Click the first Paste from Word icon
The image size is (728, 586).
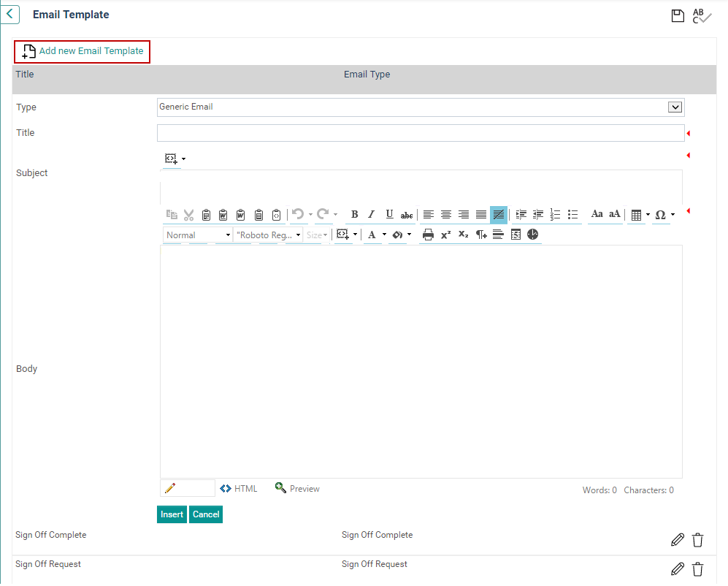[x=223, y=215]
